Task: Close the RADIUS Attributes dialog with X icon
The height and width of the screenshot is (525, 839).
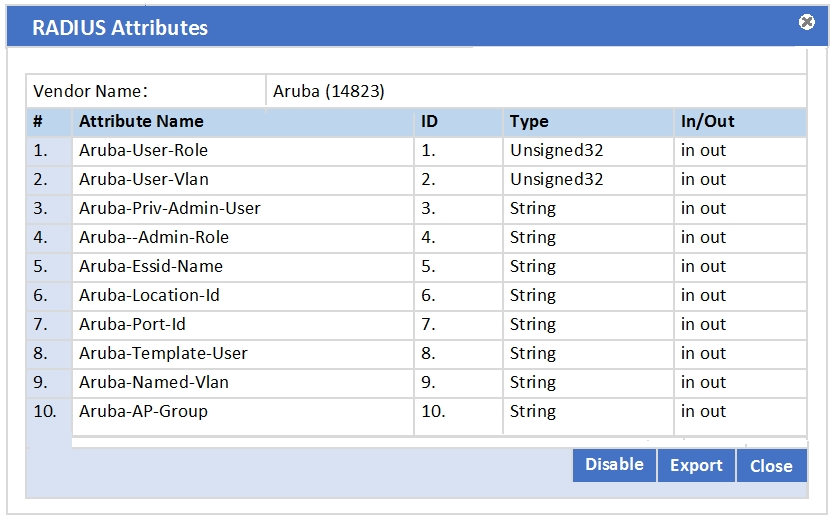Action: (x=807, y=22)
